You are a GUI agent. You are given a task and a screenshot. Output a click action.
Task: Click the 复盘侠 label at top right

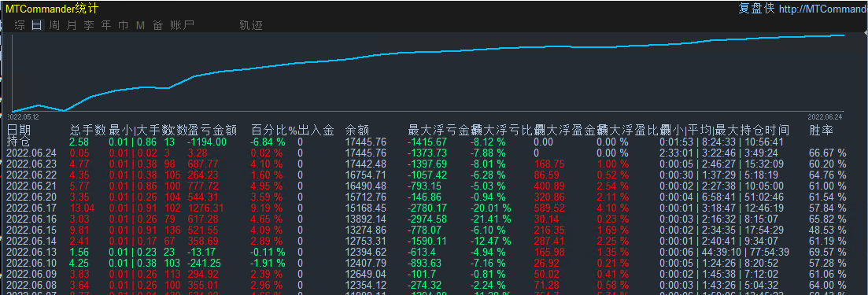click(757, 9)
